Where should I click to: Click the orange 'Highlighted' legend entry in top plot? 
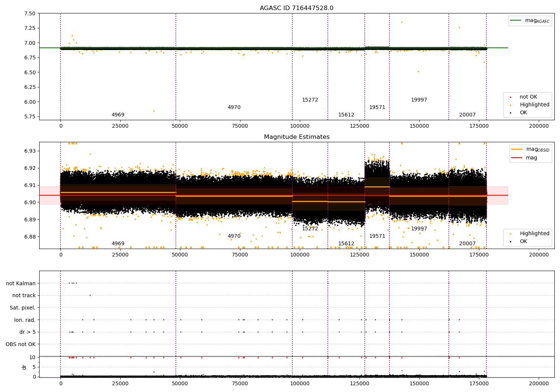pos(534,105)
